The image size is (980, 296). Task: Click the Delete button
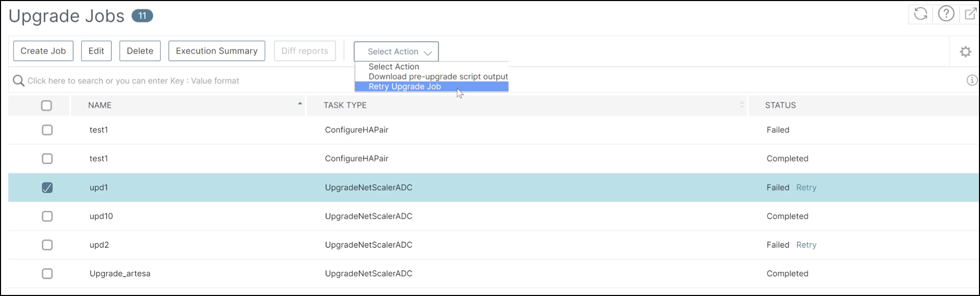point(140,51)
